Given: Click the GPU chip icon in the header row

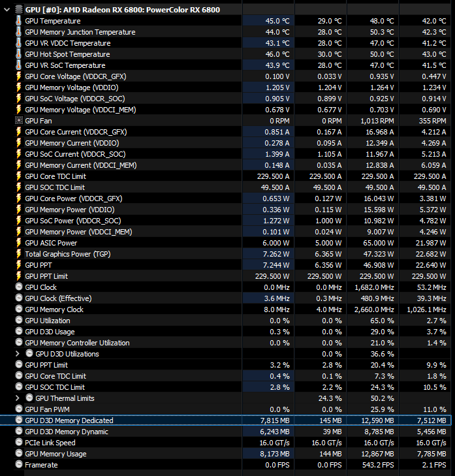Looking at the screenshot, I should 19,10.
